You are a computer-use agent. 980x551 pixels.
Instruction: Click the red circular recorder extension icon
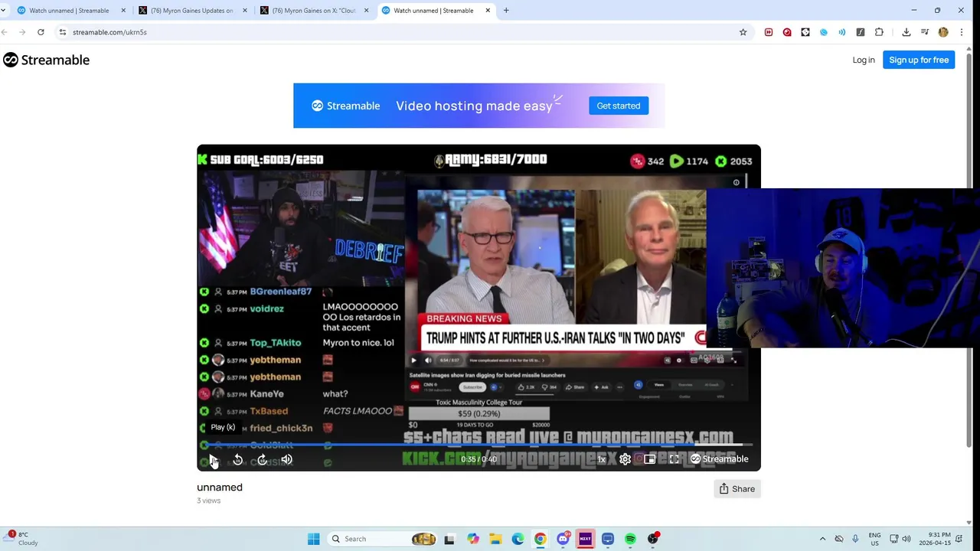tap(787, 32)
